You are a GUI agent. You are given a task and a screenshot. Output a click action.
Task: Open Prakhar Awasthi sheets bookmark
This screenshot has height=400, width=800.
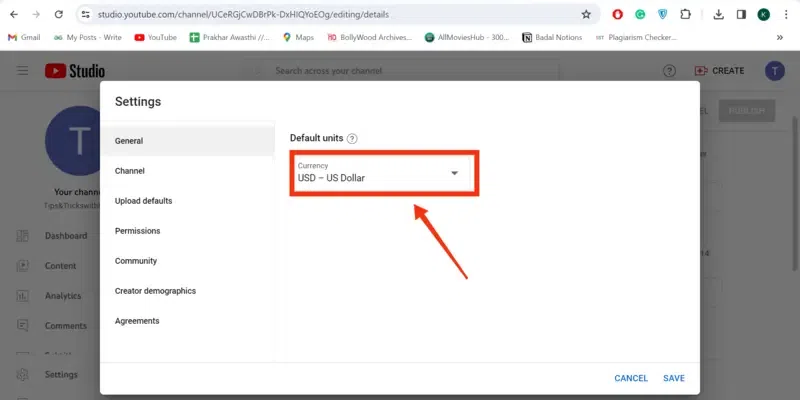230,37
